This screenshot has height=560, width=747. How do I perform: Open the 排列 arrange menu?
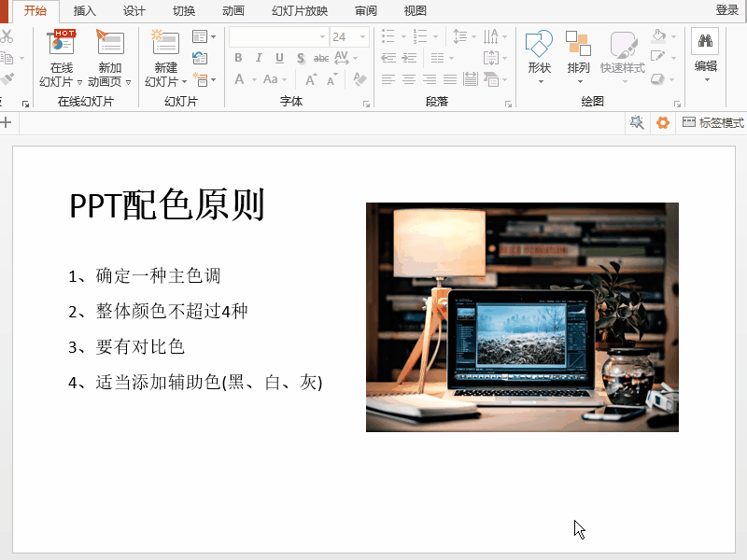click(x=578, y=56)
